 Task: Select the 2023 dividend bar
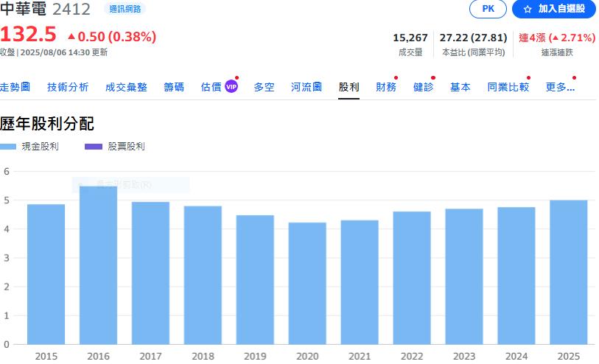(x=464, y=276)
